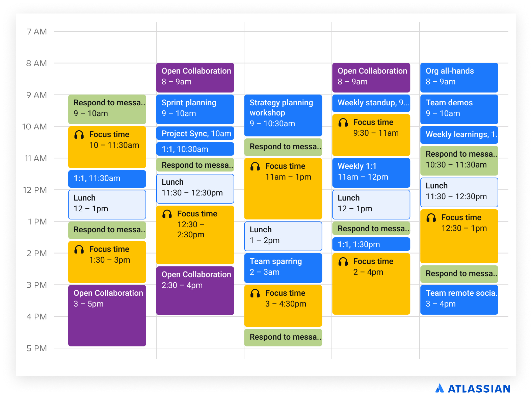The height and width of the screenshot is (395, 532).
Task: Click headphones icon on 10 – 11:30am Focus time
Action: [x=79, y=135]
